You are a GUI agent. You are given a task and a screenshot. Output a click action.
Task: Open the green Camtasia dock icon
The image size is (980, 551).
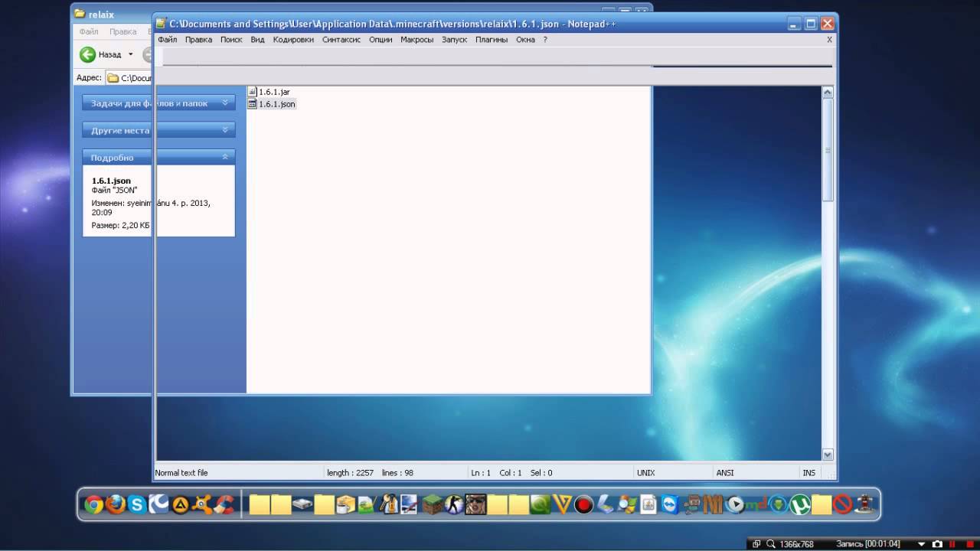click(541, 504)
